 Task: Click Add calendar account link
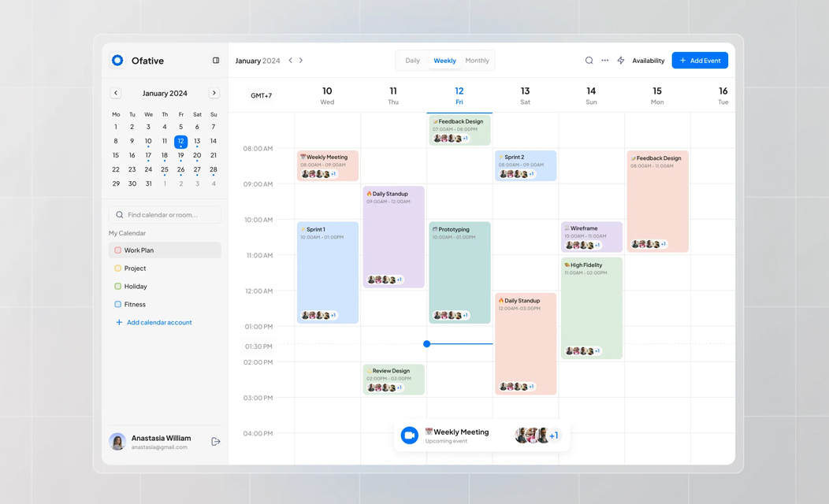[x=158, y=322]
